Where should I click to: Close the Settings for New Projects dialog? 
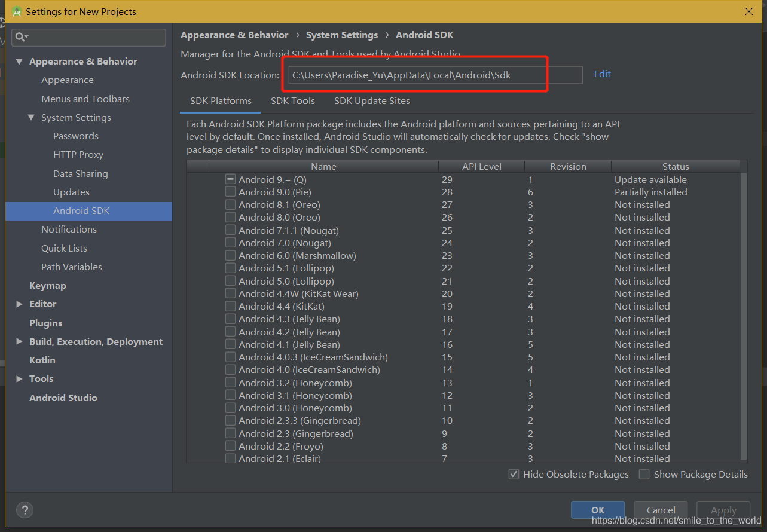pyautogui.click(x=748, y=11)
